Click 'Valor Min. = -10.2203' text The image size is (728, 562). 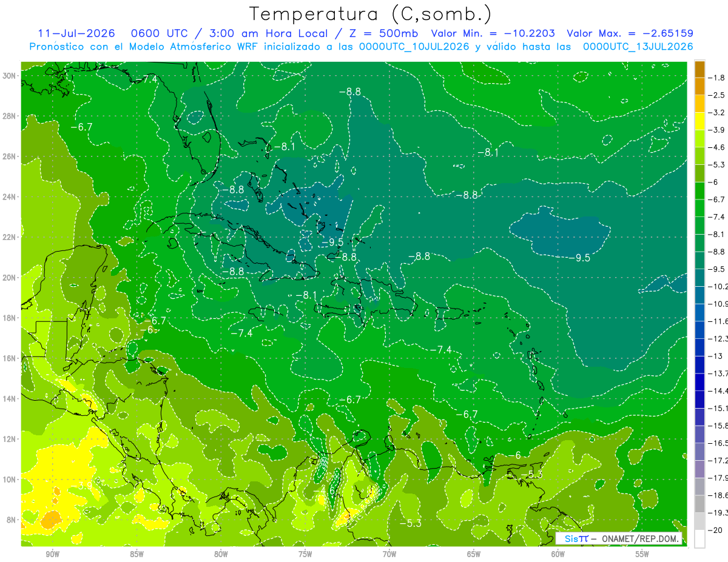tap(493, 33)
